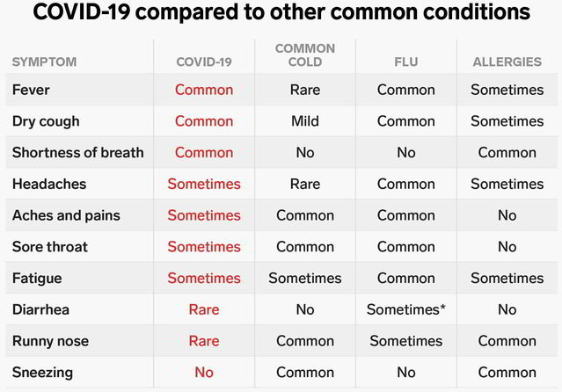Click the Diarrhea row label
562x392 pixels.
[x=41, y=309]
